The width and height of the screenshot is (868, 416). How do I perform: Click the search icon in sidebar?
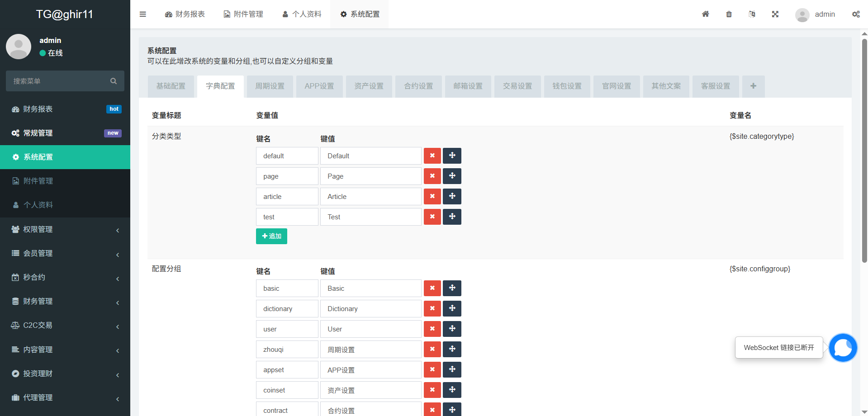[114, 81]
